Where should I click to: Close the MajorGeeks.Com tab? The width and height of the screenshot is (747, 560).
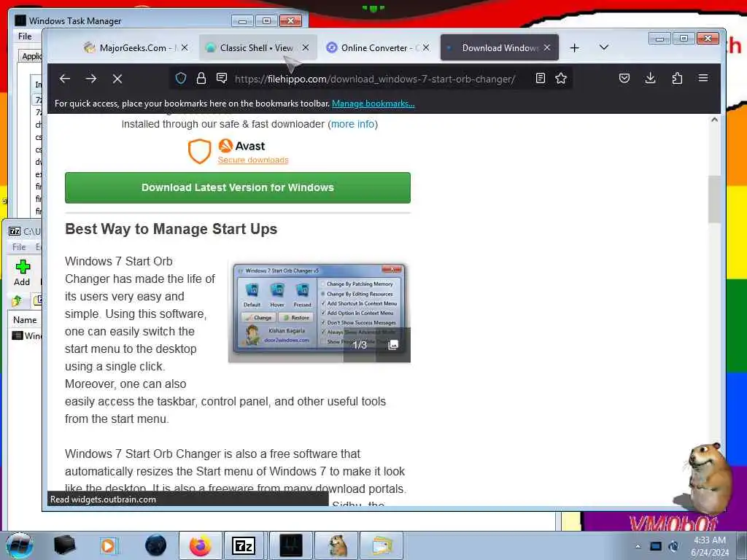pyautogui.click(x=185, y=47)
